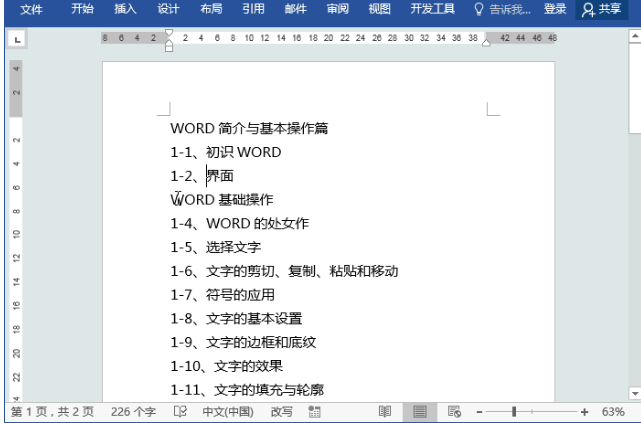Click the line 1-1、初识 WORD
The width and height of the screenshot is (641, 423).
[226, 152]
